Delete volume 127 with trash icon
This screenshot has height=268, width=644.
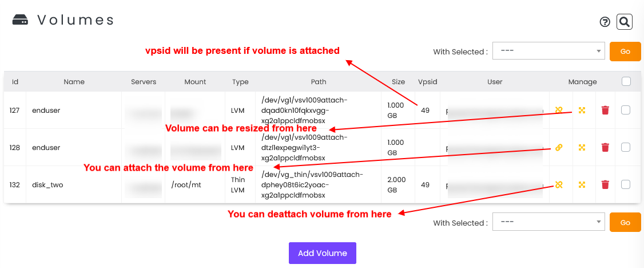(605, 110)
